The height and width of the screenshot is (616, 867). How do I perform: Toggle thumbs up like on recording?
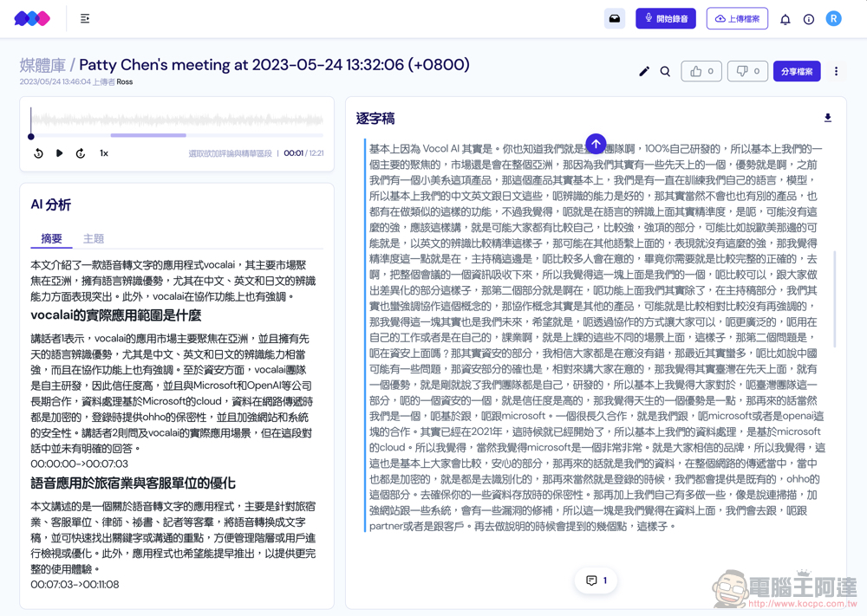(701, 71)
